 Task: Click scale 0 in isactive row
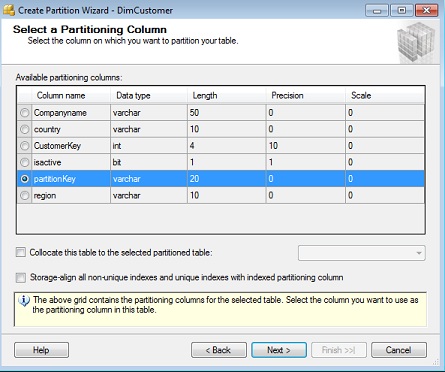(x=385, y=162)
